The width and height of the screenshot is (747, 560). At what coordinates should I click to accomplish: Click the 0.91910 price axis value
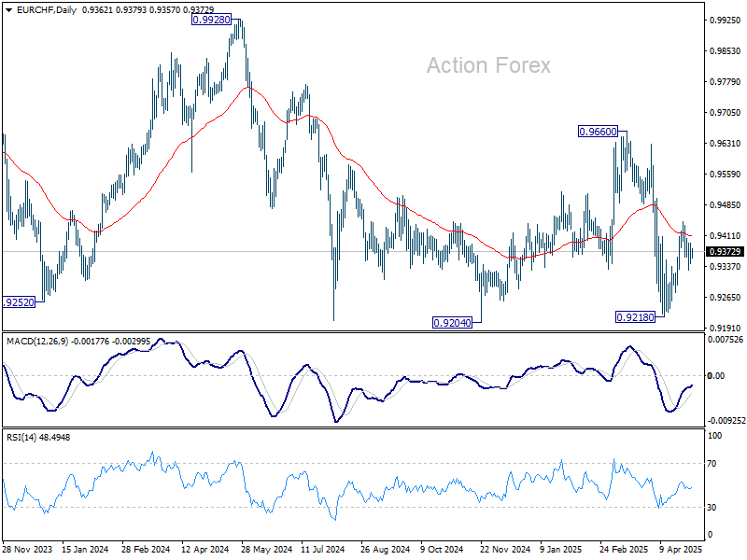pyautogui.click(x=726, y=329)
